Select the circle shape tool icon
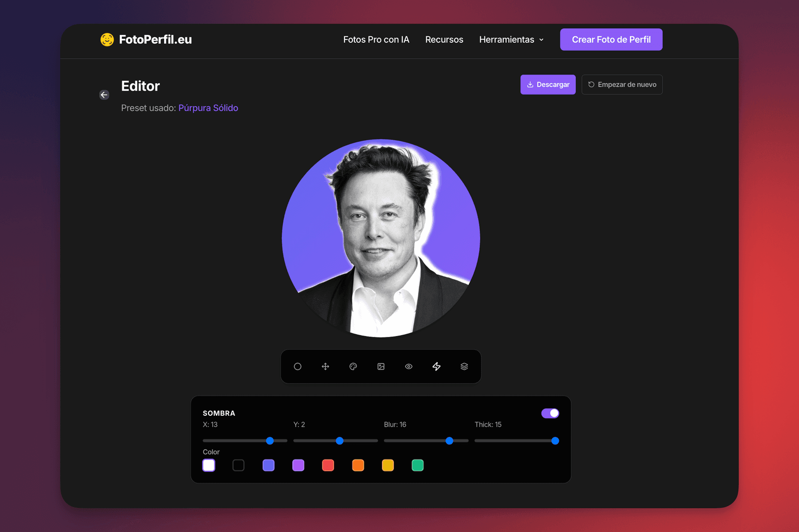Image resolution: width=799 pixels, height=532 pixels. coord(297,366)
